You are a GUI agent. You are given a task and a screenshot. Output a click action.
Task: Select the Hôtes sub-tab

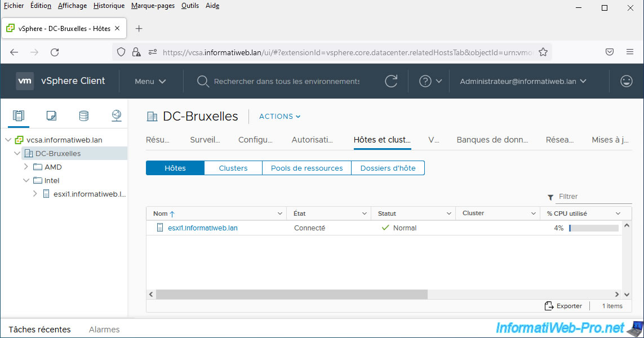pyautogui.click(x=175, y=168)
